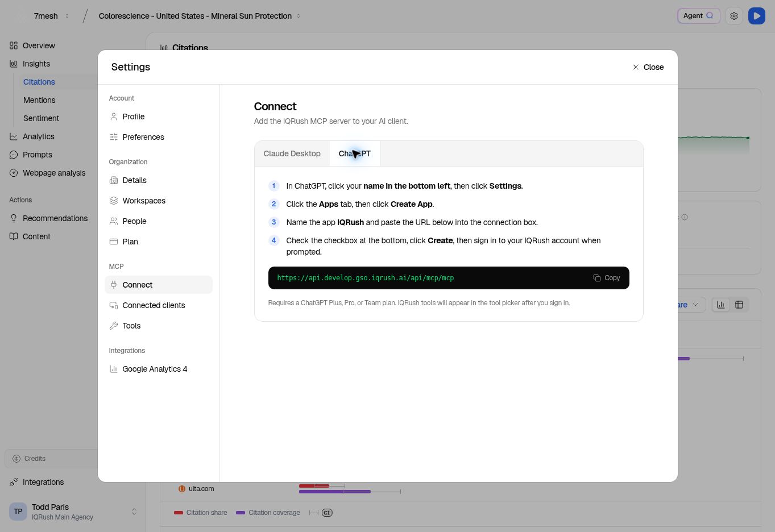Close the Settings dialog
This screenshot has height=532, width=775.
(x=648, y=67)
